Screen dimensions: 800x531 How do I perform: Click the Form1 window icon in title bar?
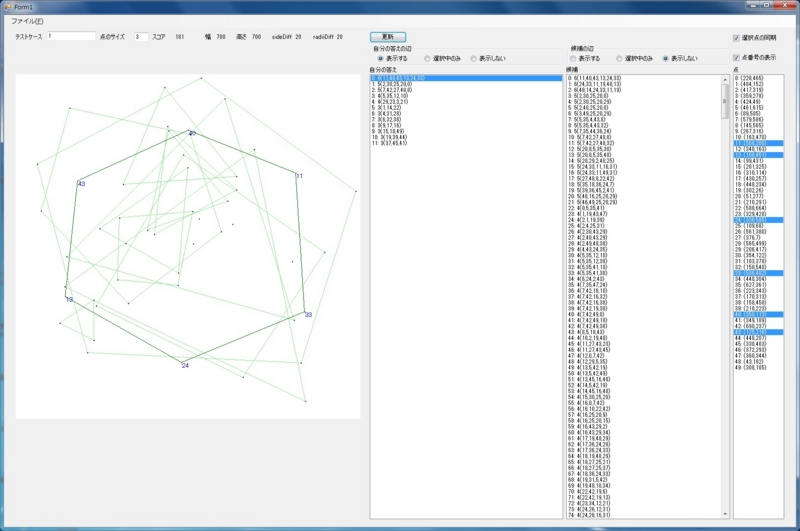[8, 7]
